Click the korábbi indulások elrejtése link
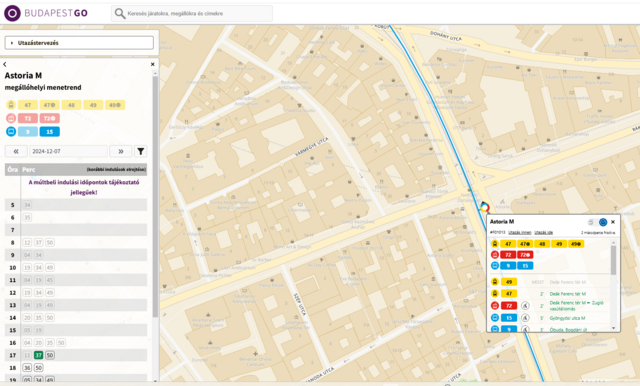The height and width of the screenshot is (386, 640). point(116,169)
